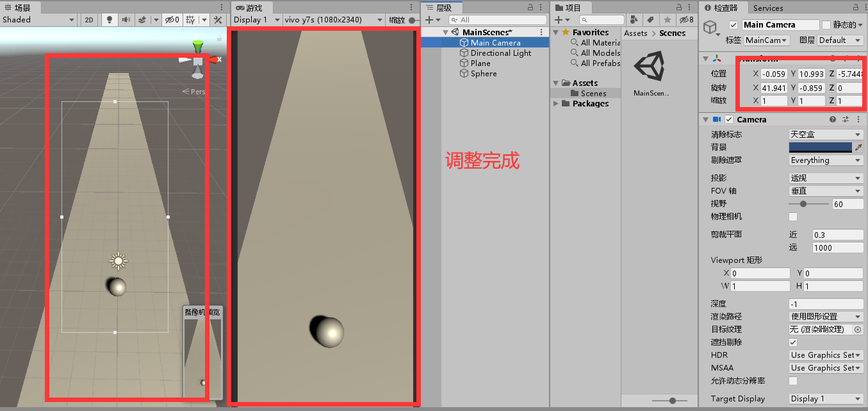
Task: Toggle the 静态的 Static checkbox
Action: click(826, 25)
